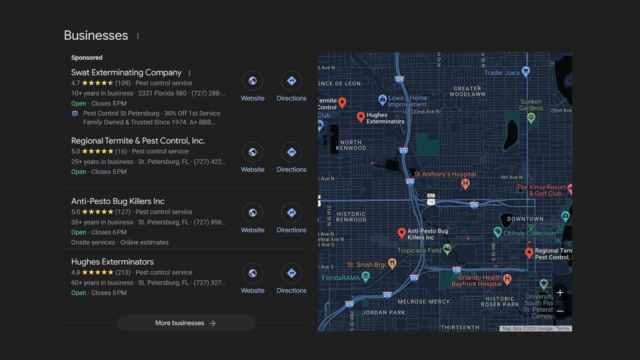The height and width of the screenshot is (360, 640).
Task: Click Regional Termite's 5.0 rating (16)
Action: 99,151
